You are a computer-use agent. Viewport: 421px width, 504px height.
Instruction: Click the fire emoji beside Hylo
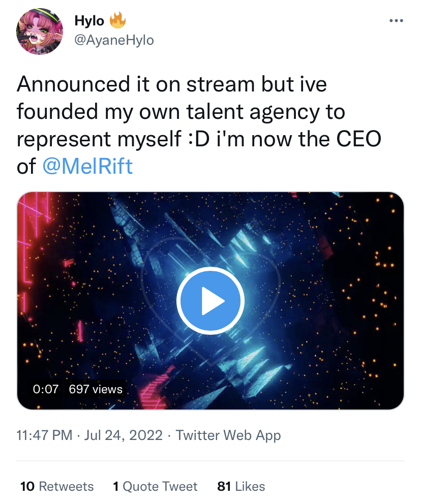[117, 21]
